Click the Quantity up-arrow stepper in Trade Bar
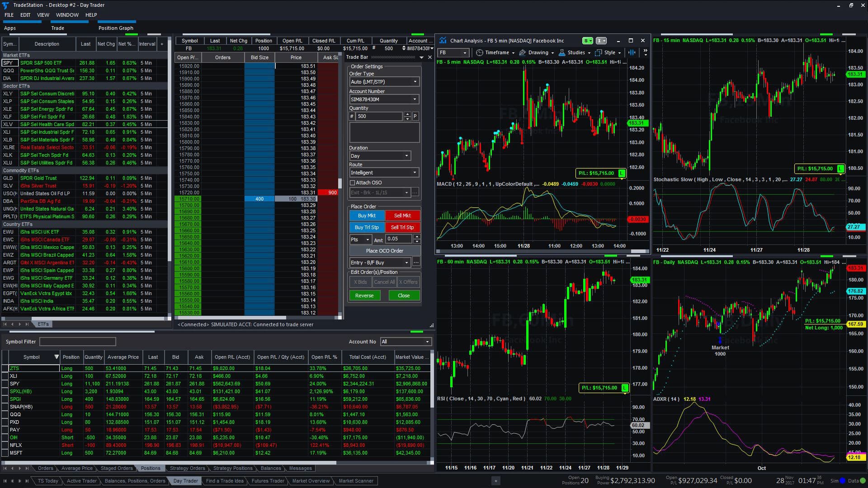Viewport: 868px width, 488px height. point(407,114)
